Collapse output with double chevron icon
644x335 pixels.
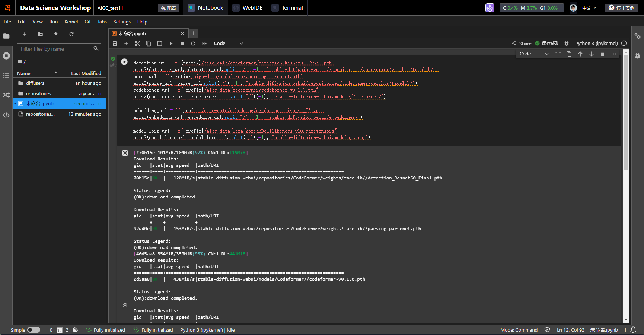(x=125, y=304)
